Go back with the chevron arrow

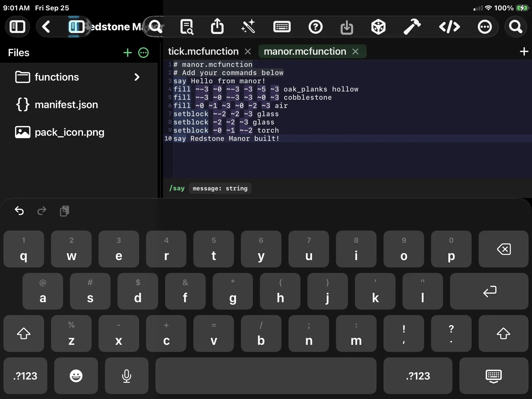click(x=46, y=27)
